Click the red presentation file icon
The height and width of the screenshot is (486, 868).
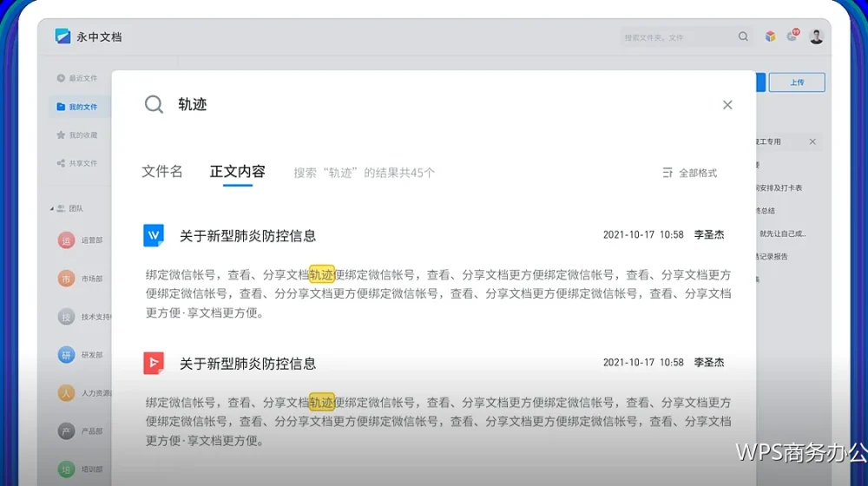[154, 363]
